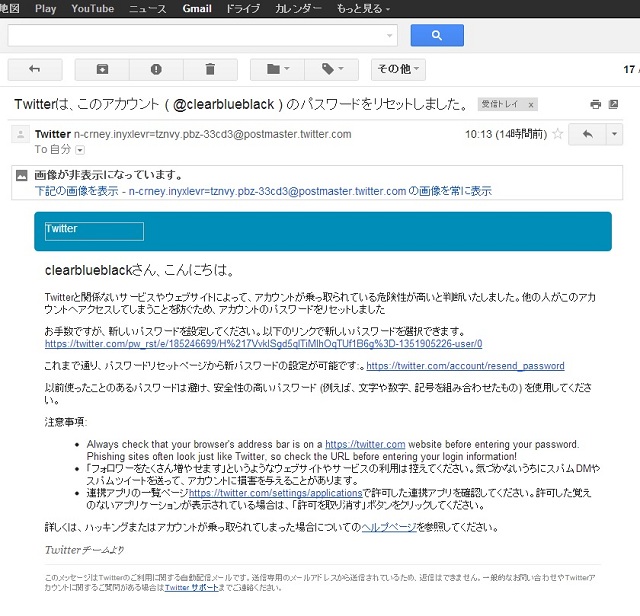This screenshot has height=616, width=640.
Task: Open more reply options arrow
Action: click(614, 134)
